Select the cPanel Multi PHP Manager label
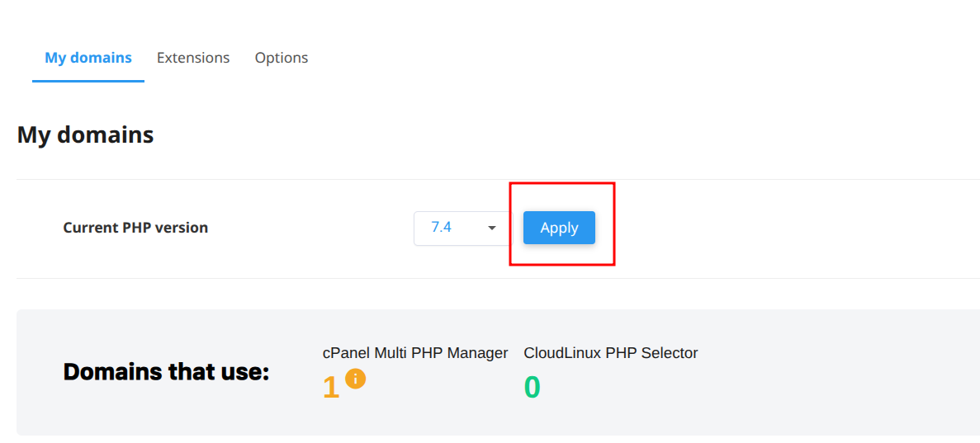This screenshot has height=443, width=980. point(415,353)
